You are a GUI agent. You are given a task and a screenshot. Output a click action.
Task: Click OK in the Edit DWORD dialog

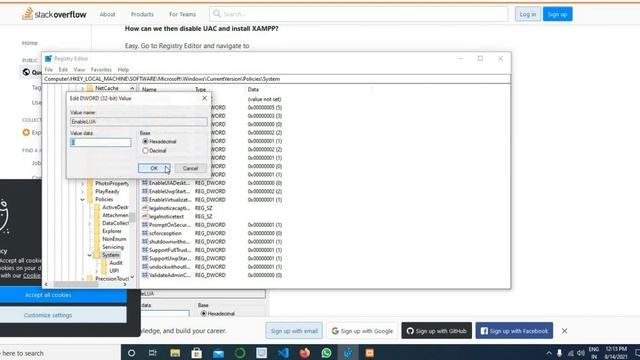point(154,168)
